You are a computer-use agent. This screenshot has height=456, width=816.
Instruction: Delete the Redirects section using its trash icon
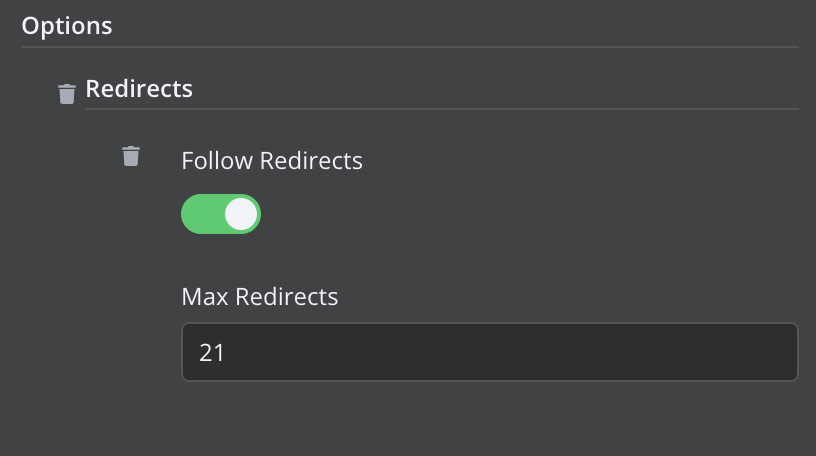tap(67, 93)
